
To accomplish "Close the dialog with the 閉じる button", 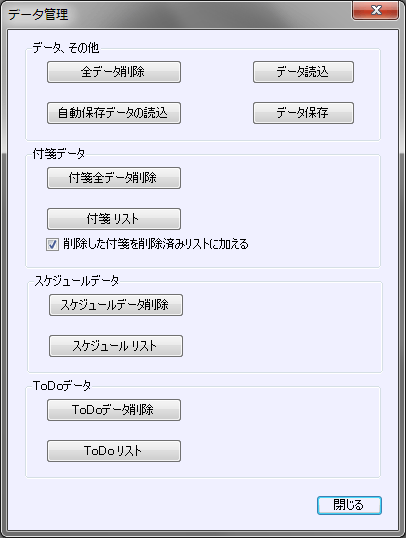I will click(349, 505).
